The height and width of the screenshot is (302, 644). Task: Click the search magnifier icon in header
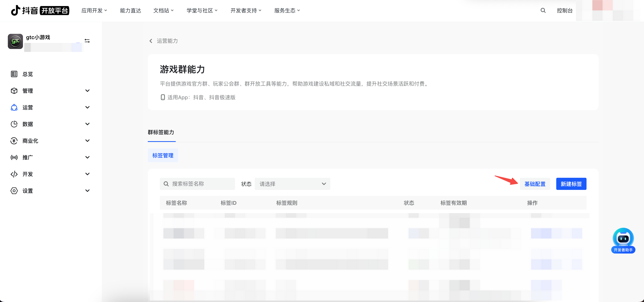coord(543,10)
